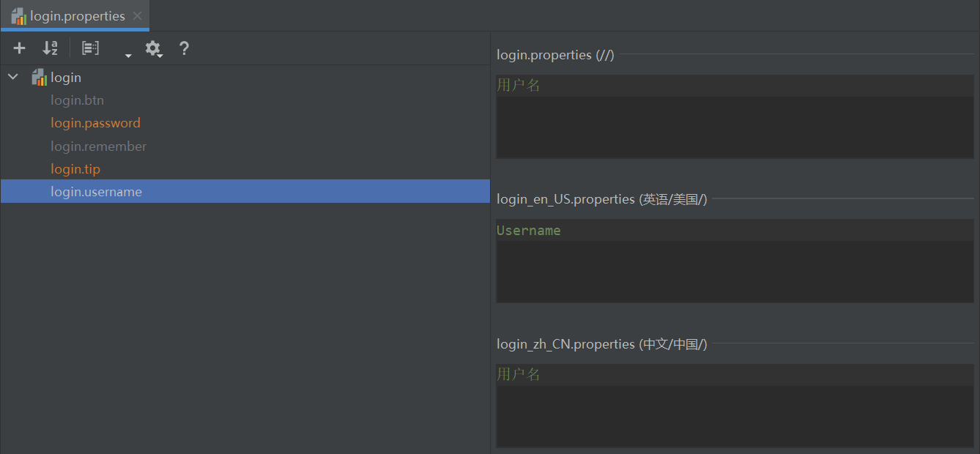Open the gear settings dropdown
Viewport: 980px width, 454px height.
coord(152,48)
